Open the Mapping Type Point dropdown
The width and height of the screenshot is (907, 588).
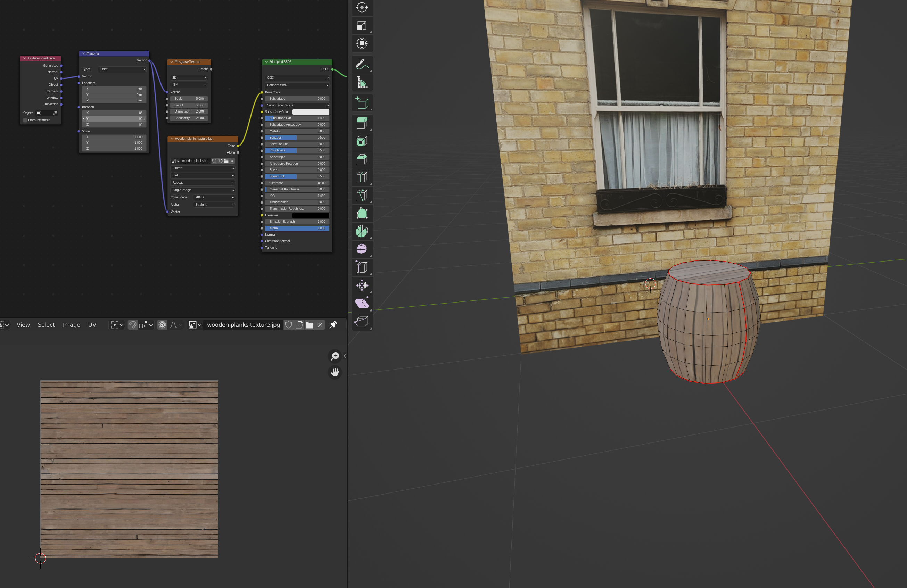122,69
